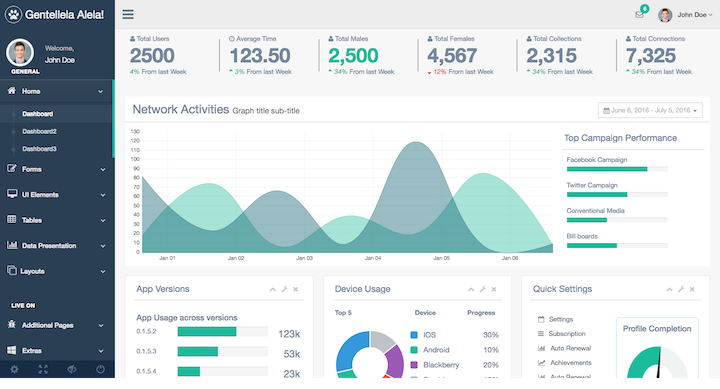This screenshot has width=720, height=389.
Task: Click the Tables grid icon in sidebar
Action: tap(11, 219)
